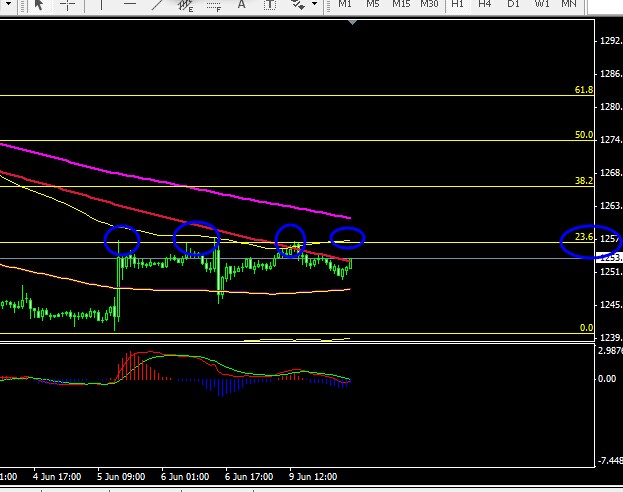Click the 23.6 Fibonacci level label
This screenshot has height=492, width=623.
(x=584, y=237)
